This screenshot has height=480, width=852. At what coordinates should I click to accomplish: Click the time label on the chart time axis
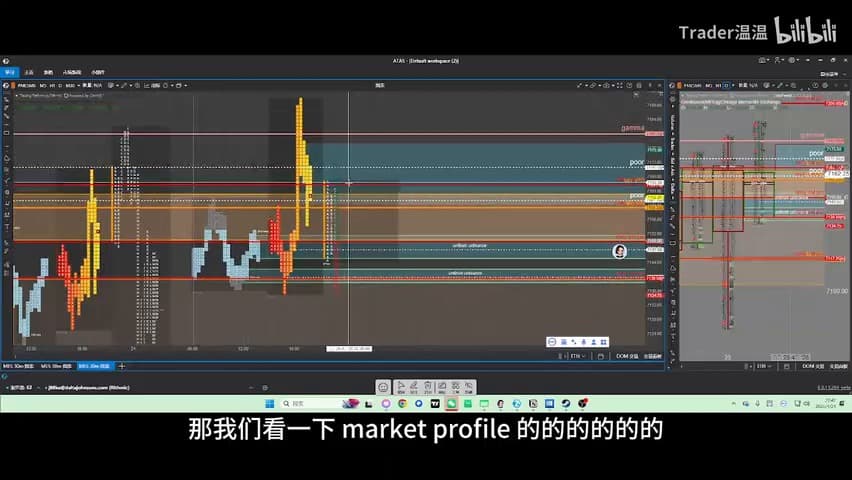coord(349,348)
